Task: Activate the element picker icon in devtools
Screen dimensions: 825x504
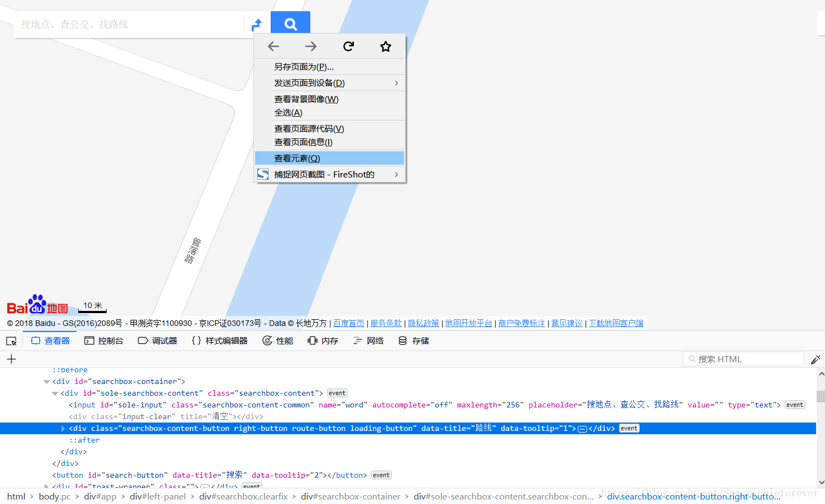Action: [11, 341]
